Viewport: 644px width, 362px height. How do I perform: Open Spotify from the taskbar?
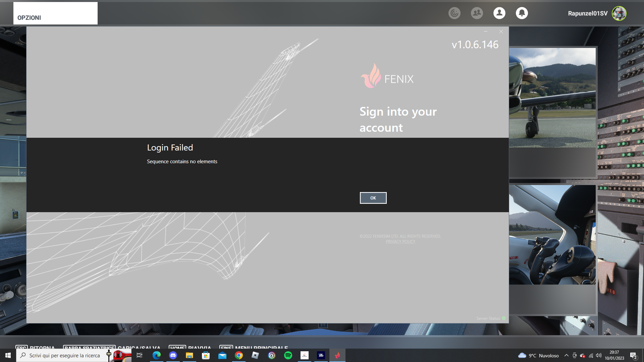(x=288, y=355)
